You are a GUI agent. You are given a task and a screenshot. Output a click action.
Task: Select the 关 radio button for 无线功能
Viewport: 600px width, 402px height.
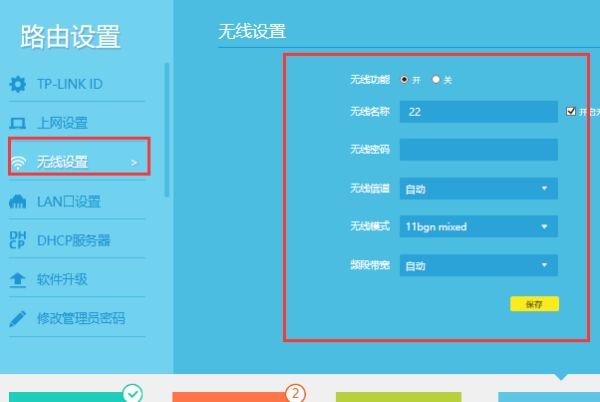point(436,80)
